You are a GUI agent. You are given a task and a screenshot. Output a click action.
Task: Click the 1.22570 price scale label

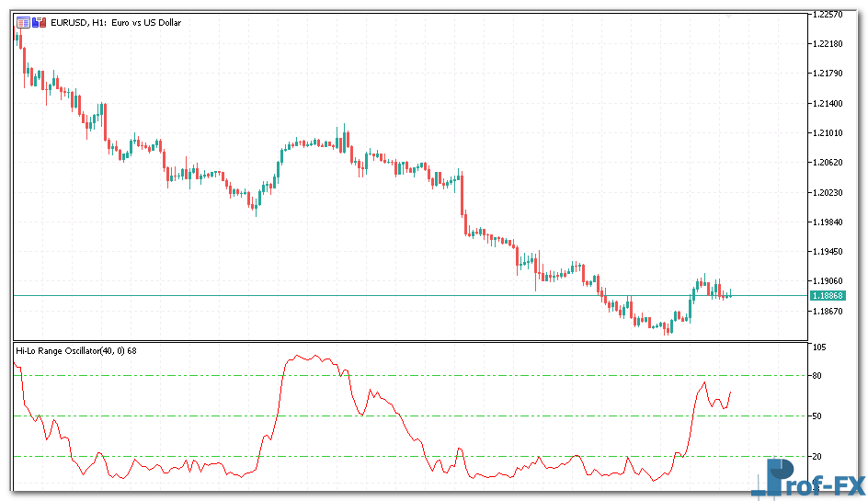click(828, 15)
